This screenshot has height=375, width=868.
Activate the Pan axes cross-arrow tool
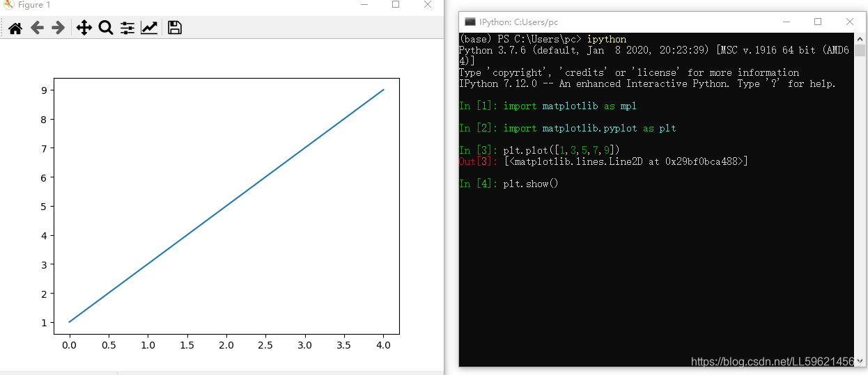point(84,28)
